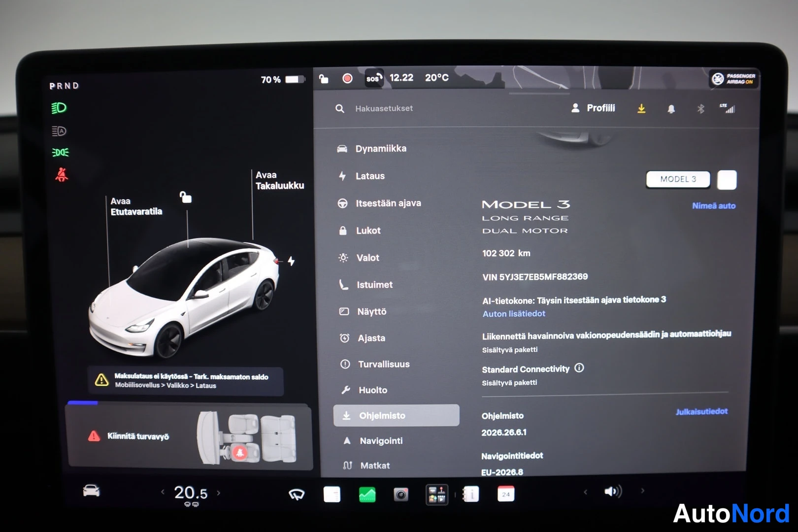The image size is (798, 532).
Task: Lower volume with left chevron
Action: [x=585, y=492]
